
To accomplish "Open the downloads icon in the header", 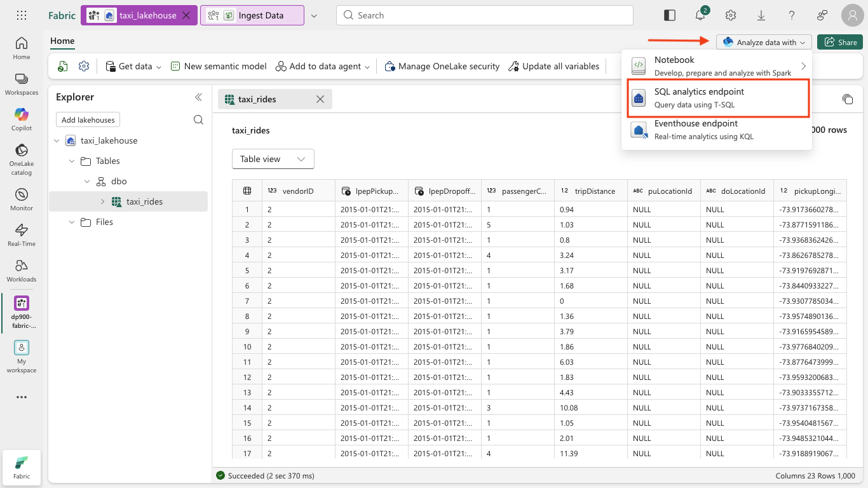I will [x=761, y=15].
